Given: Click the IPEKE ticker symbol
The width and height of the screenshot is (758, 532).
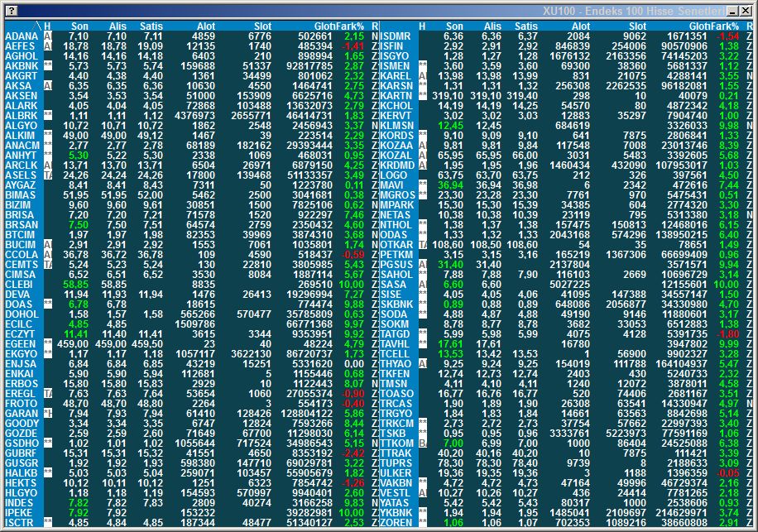Looking at the screenshot, I should coord(18,513).
